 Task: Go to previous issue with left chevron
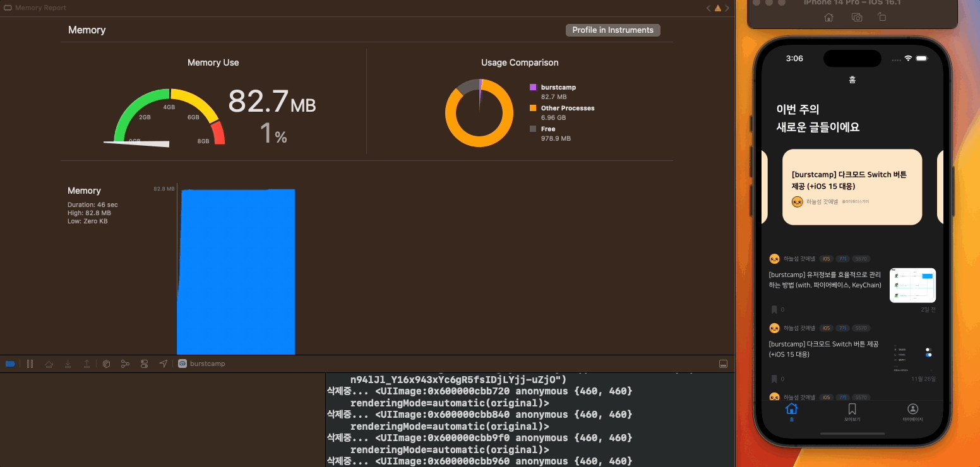708,8
